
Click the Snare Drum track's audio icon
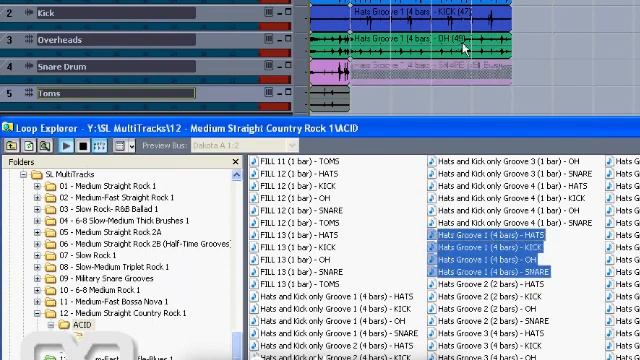tap(29, 66)
